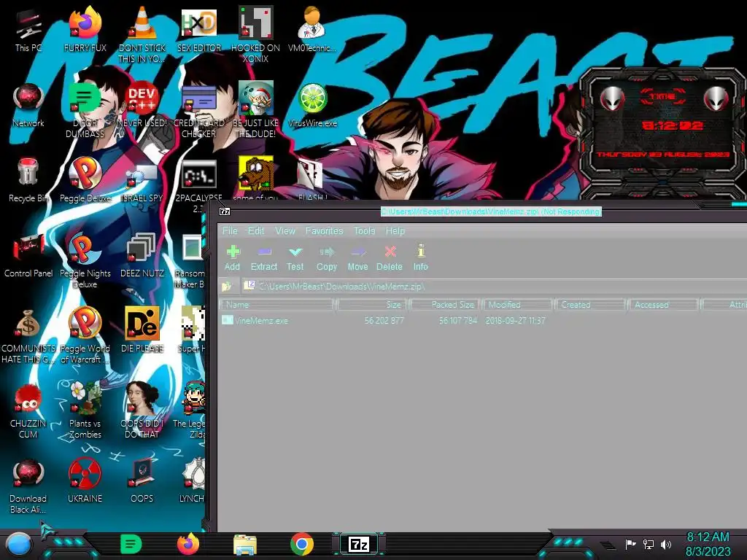
Task: Select the Peggle Nights Deluxe icon
Action: coord(85,260)
